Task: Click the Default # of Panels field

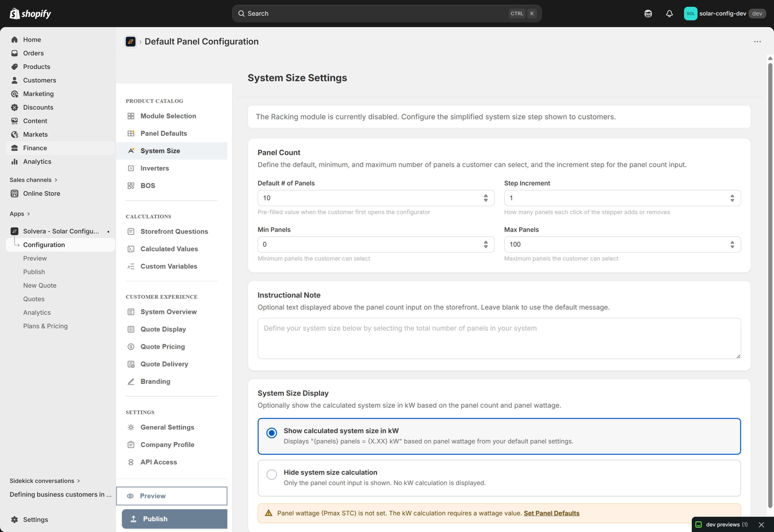Action: (x=376, y=198)
